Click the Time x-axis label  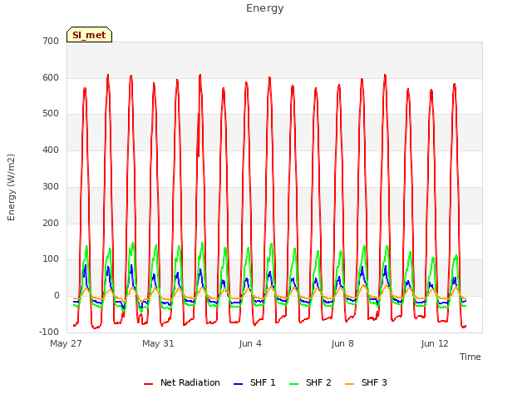[470, 357]
